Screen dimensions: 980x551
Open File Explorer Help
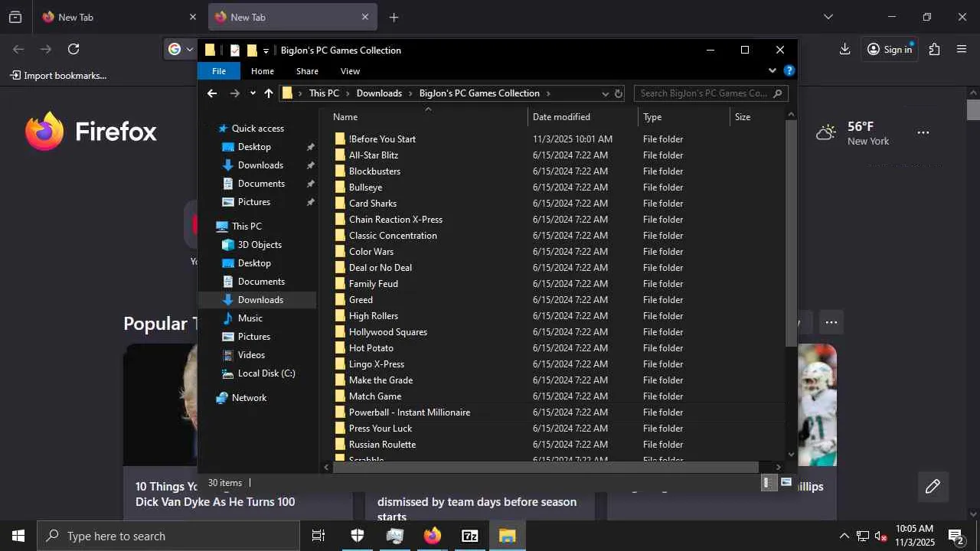coord(789,70)
